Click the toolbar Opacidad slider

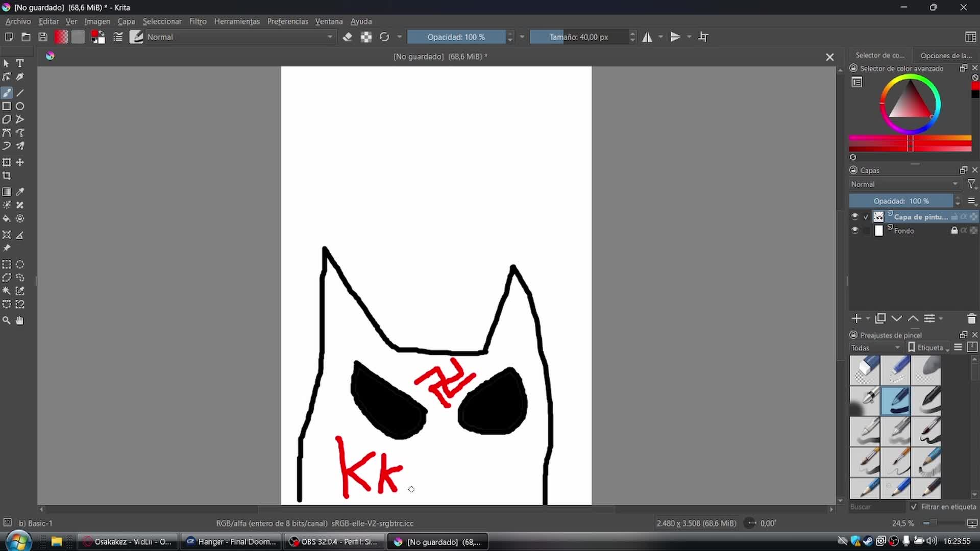coord(456,37)
